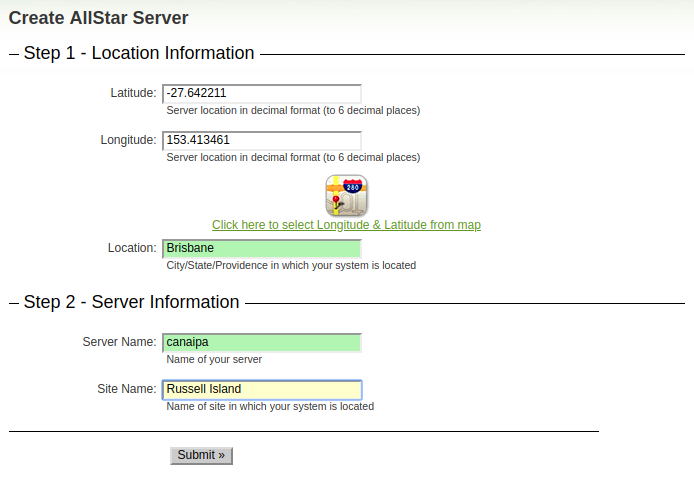Viewport: 694px width, 483px height.
Task: Click the hint text under the Site Name field
Action: [270, 406]
